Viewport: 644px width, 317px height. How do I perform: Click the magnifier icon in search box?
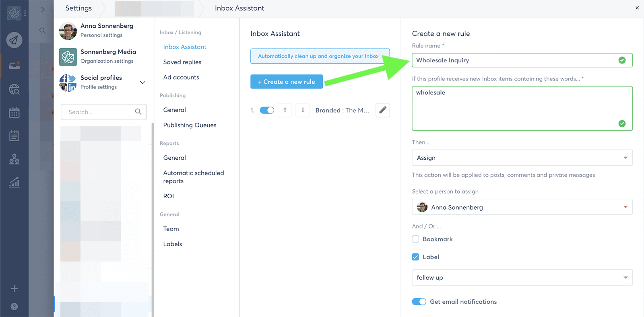(x=138, y=112)
